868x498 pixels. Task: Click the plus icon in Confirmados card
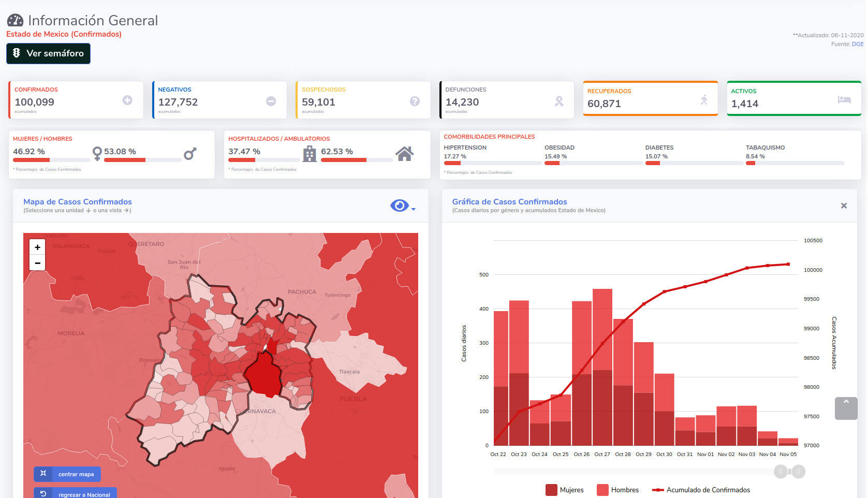[x=127, y=100]
